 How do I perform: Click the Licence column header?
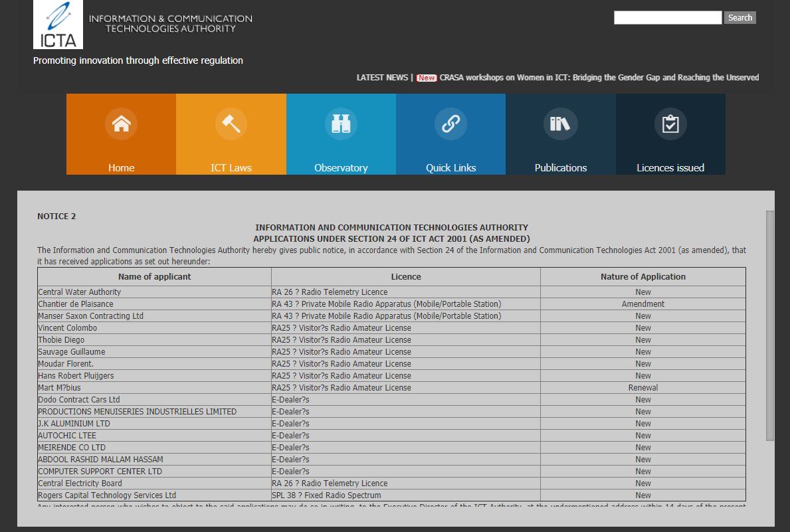click(x=405, y=276)
